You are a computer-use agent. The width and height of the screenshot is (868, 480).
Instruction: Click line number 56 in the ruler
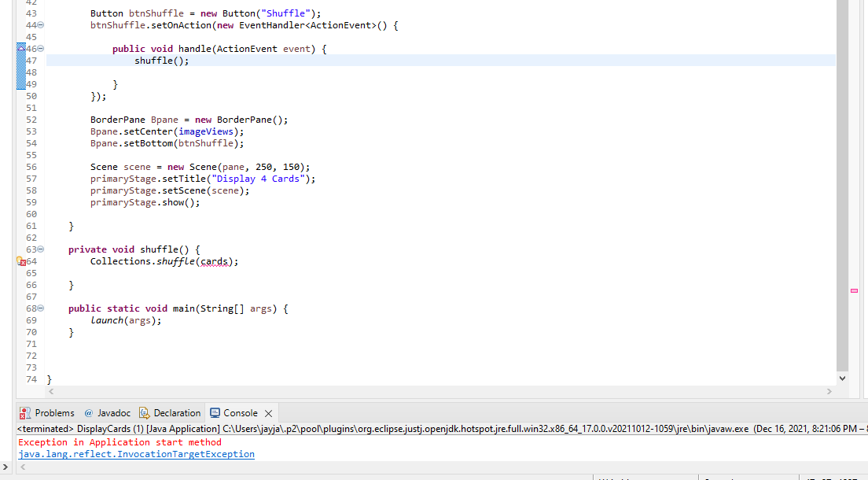pyautogui.click(x=31, y=167)
